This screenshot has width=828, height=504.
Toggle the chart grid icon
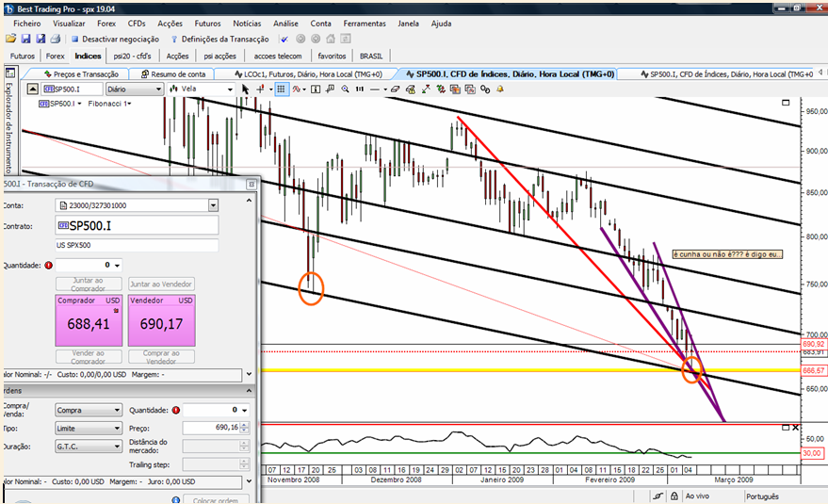281,89
